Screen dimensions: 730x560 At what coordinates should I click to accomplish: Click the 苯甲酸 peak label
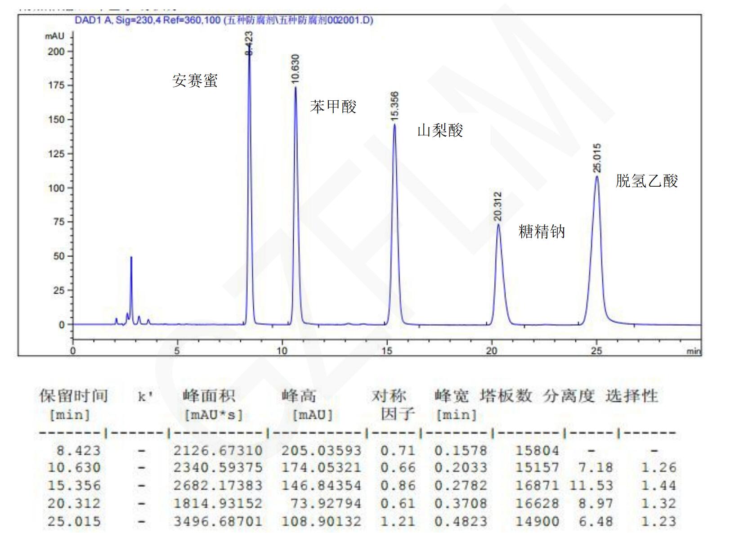[x=333, y=107]
